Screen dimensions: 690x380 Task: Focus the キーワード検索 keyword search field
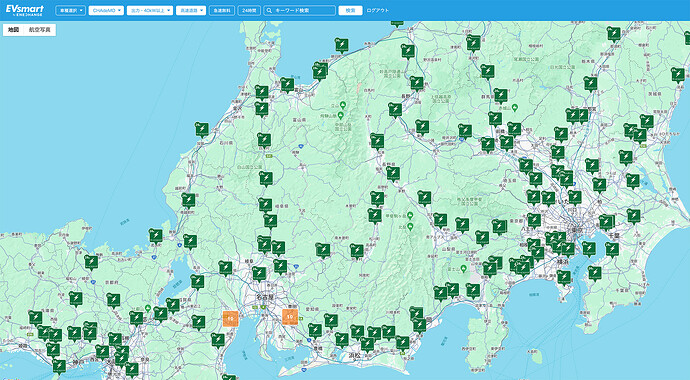[300, 11]
